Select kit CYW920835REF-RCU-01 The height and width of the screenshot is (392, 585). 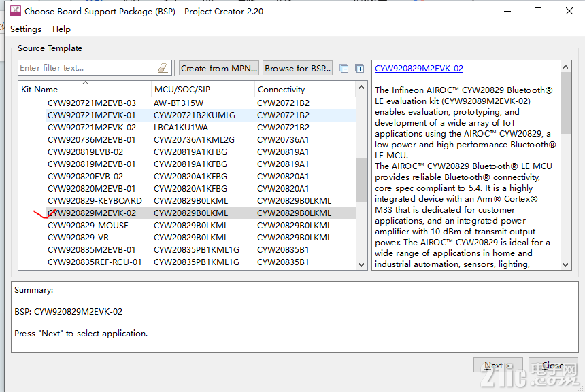pos(95,263)
